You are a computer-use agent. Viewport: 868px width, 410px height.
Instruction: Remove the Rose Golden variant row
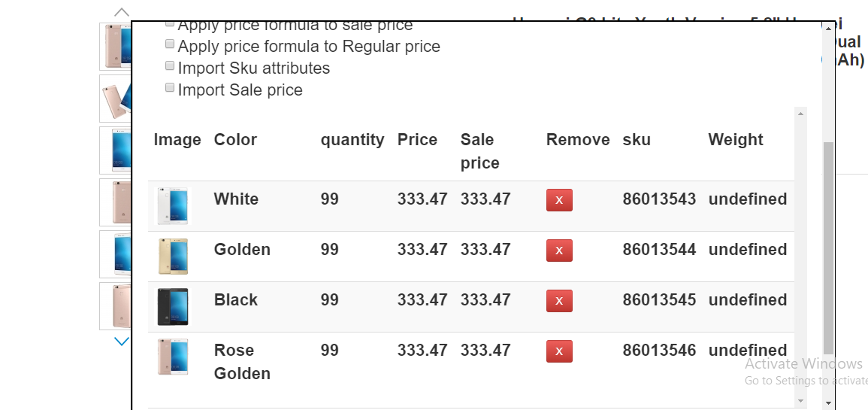pyautogui.click(x=558, y=351)
